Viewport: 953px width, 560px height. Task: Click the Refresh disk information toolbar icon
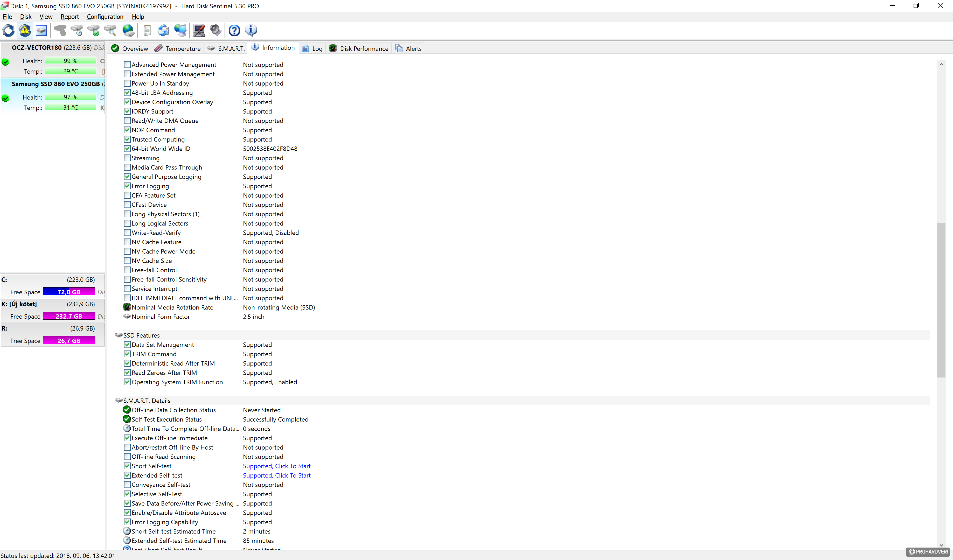(8, 30)
